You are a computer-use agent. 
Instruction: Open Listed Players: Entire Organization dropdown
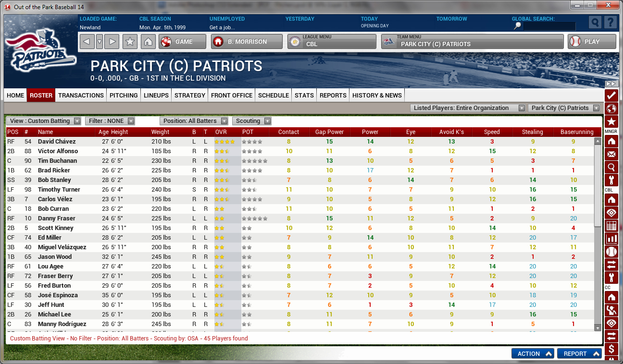click(468, 108)
